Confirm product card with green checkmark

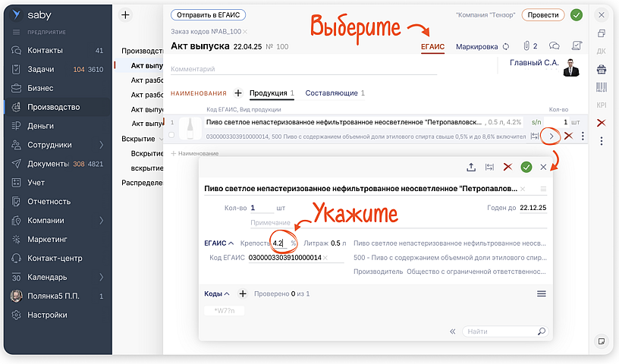(526, 167)
